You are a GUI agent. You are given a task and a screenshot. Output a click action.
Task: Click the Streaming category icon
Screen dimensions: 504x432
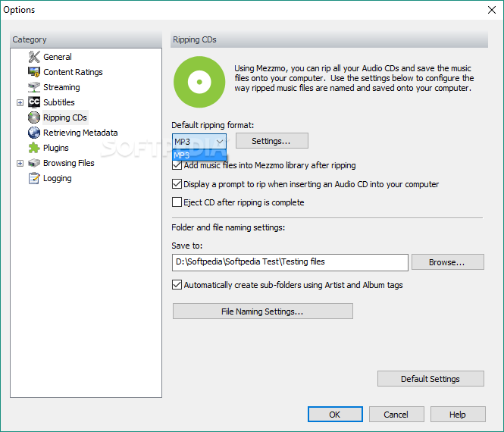point(34,87)
